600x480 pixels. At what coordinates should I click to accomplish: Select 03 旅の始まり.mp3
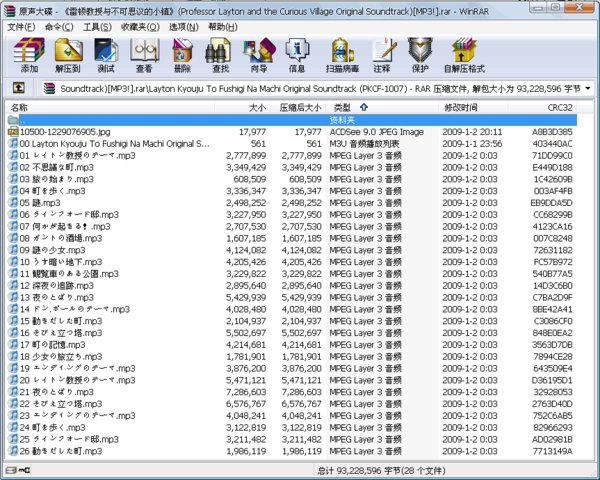[x=57, y=179]
